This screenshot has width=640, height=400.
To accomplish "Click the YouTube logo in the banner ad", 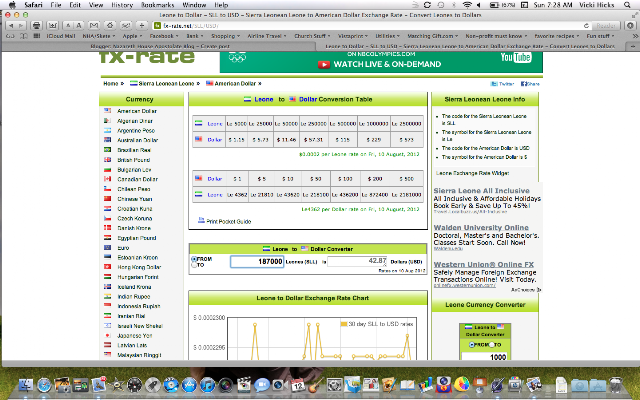I will click(x=516, y=57).
